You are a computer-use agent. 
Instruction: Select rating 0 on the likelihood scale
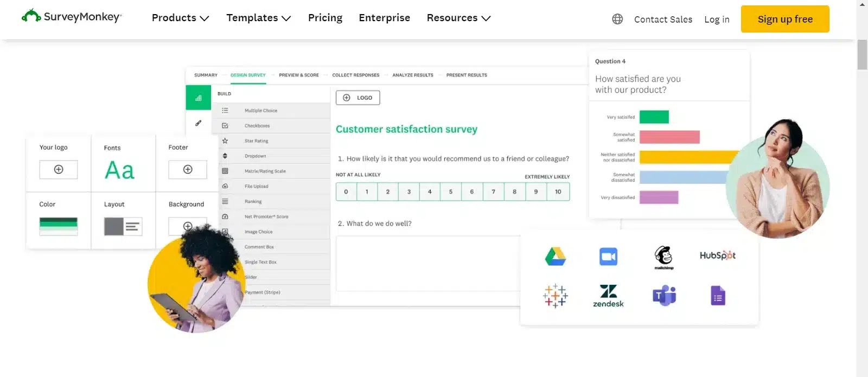tap(346, 191)
